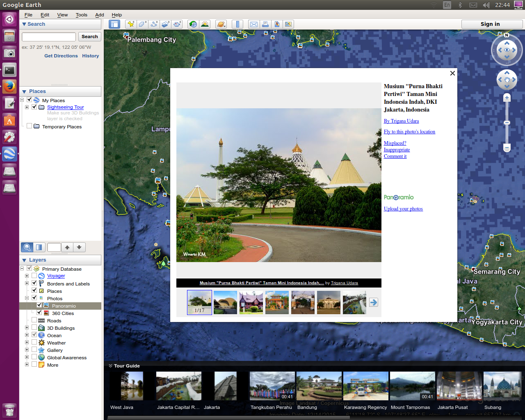Open the Tools menu
The height and width of the screenshot is (420, 525).
pos(81,15)
